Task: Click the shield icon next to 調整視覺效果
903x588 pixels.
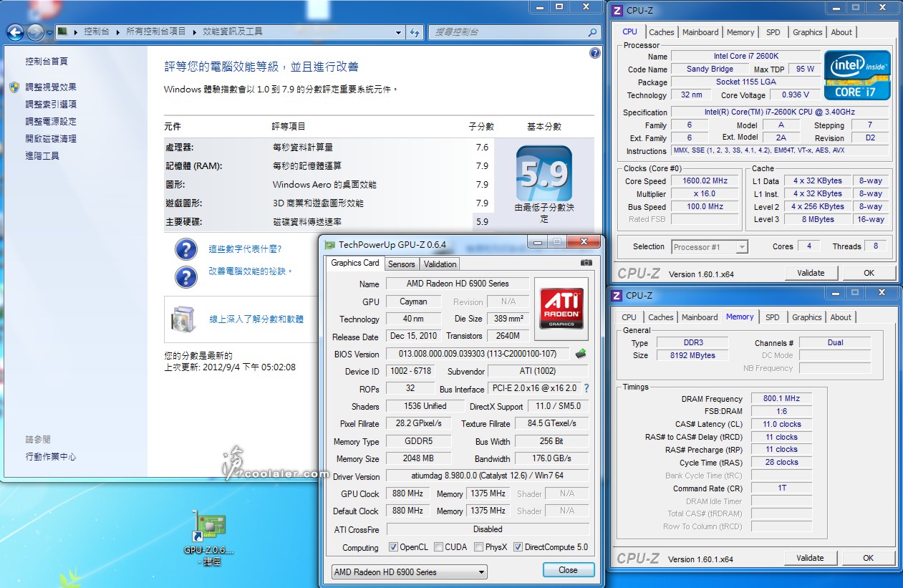Action: coord(14,87)
